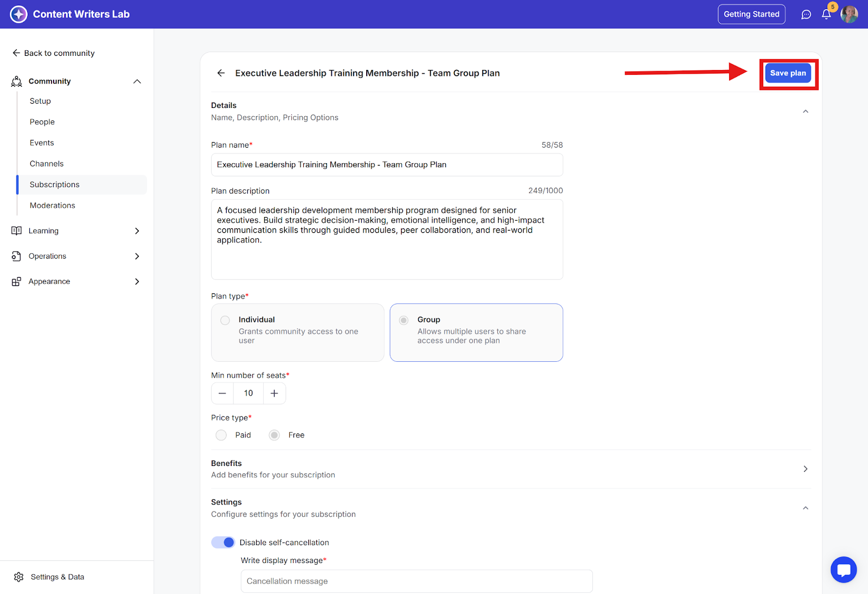Click the Cancellation message input field

(416, 581)
